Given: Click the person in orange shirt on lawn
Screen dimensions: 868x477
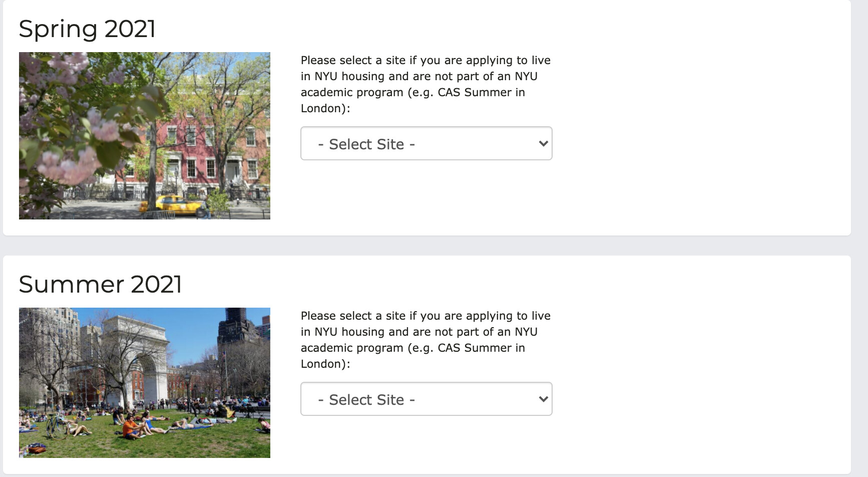Looking at the screenshot, I should pos(130,427).
